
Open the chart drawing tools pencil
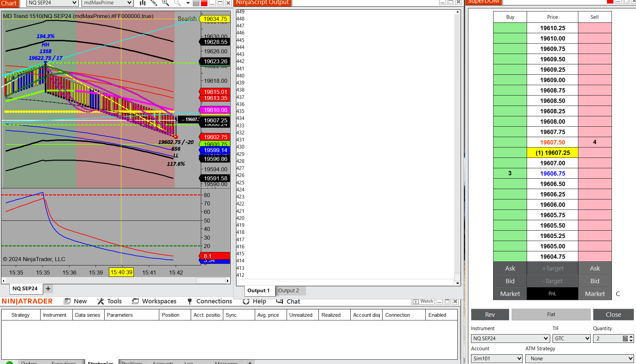[x=154, y=3]
